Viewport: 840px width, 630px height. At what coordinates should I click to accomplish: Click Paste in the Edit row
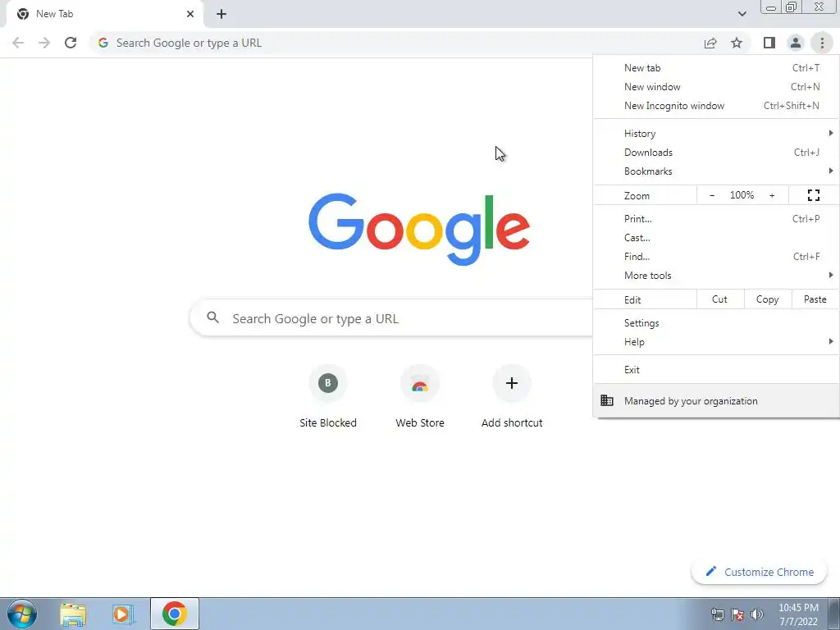(x=815, y=299)
